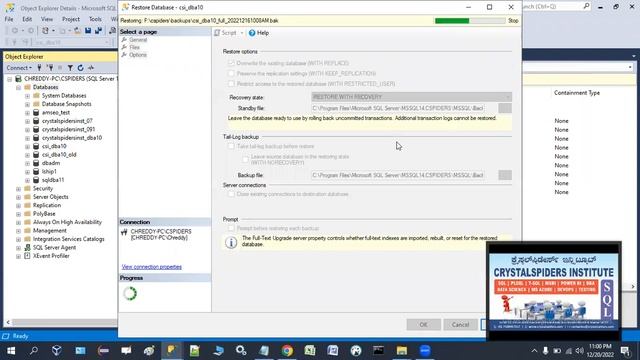
Task: Click the spinning progress indicator
Action: tap(130, 293)
